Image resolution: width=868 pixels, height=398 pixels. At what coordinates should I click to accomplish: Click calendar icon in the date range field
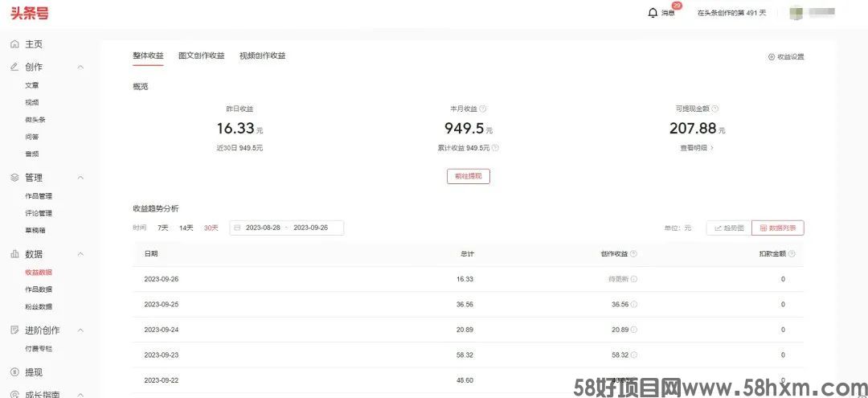click(237, 228)
